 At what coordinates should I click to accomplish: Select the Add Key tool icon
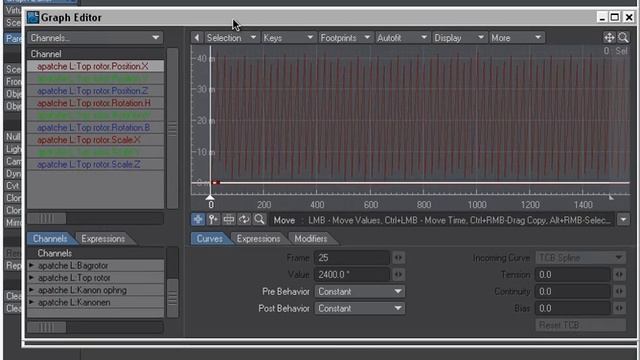(213, 220)
